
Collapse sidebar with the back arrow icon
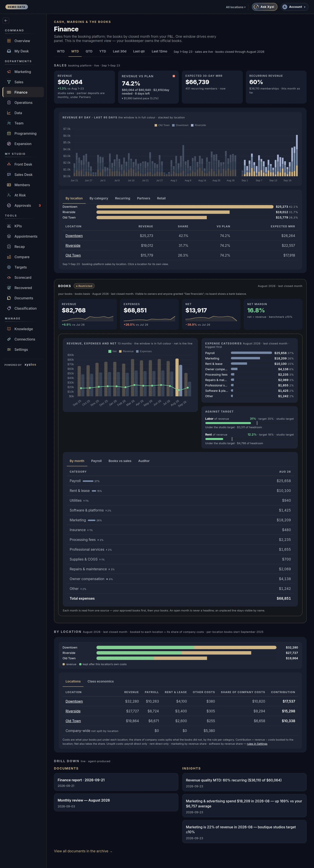6,21
